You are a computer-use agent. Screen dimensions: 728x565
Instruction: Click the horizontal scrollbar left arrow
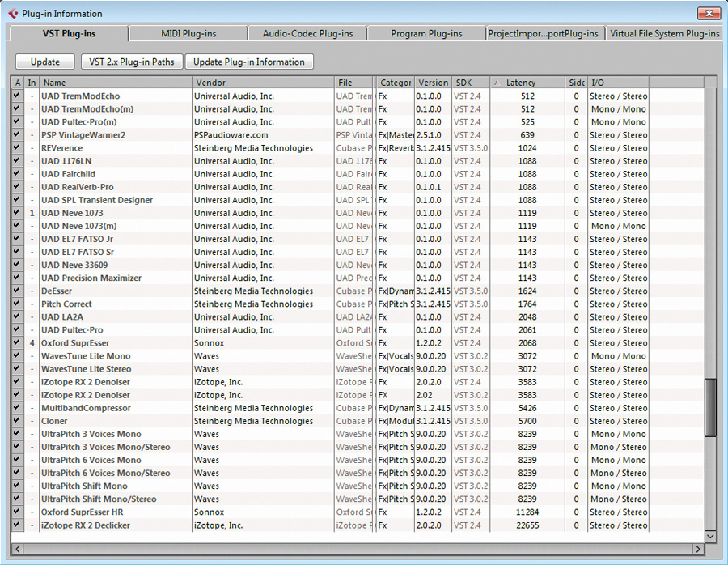pos(18,549)
